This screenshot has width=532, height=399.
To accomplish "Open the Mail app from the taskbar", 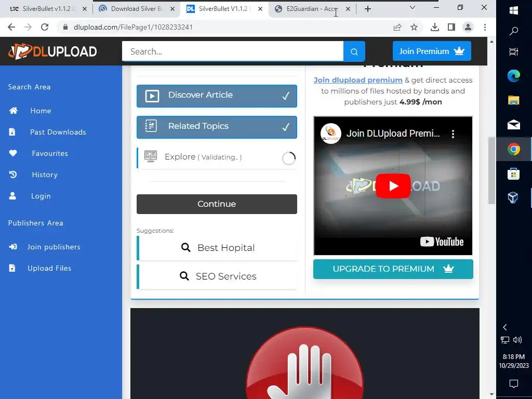I will [514, 125].
